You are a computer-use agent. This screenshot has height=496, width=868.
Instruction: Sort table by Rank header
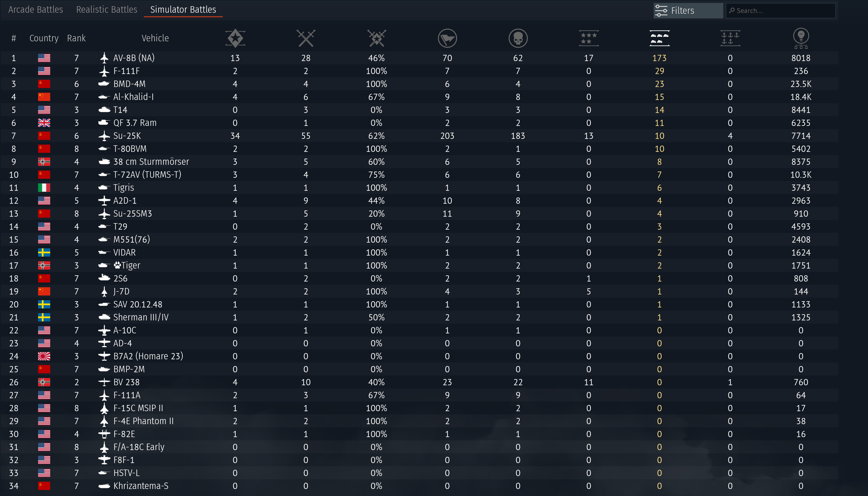click(76, 38)
